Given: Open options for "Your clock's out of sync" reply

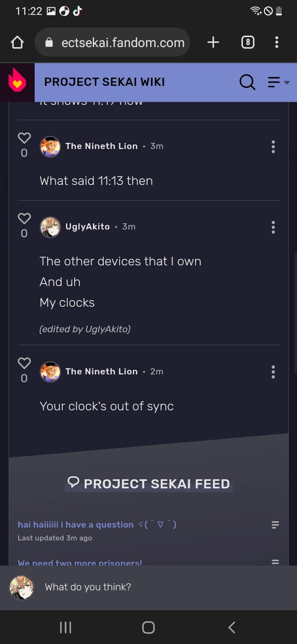Looking at the screenshot, I should click(273, 372).
